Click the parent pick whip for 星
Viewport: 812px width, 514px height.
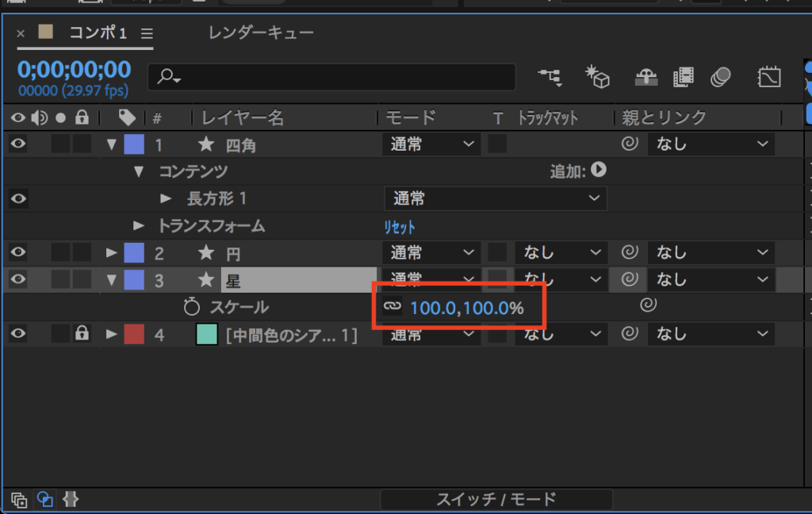(629, 279)
